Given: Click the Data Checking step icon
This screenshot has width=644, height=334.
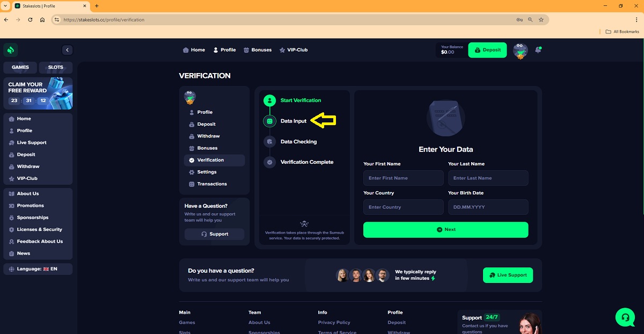Looking at the screenshot, I should tap(269, 142).
